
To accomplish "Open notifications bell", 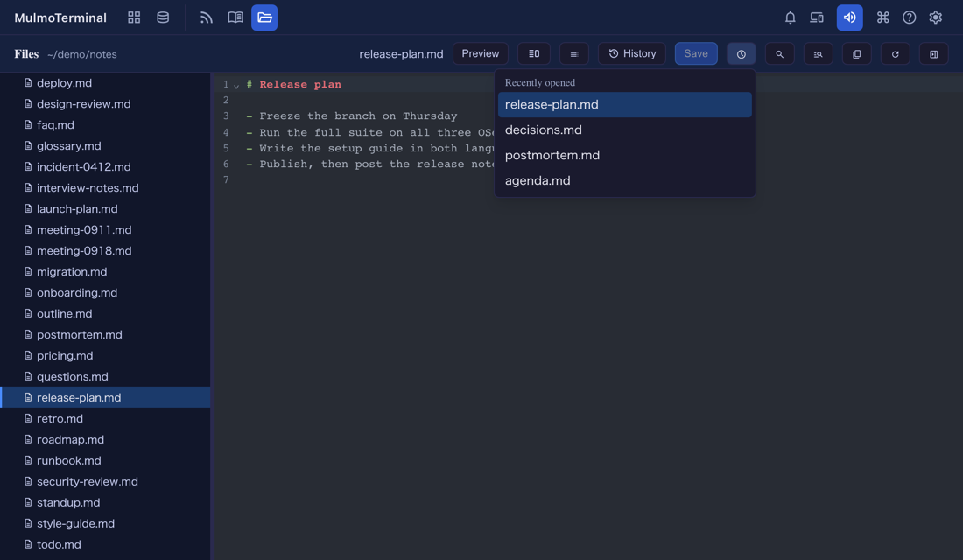I will coord(790,17).
